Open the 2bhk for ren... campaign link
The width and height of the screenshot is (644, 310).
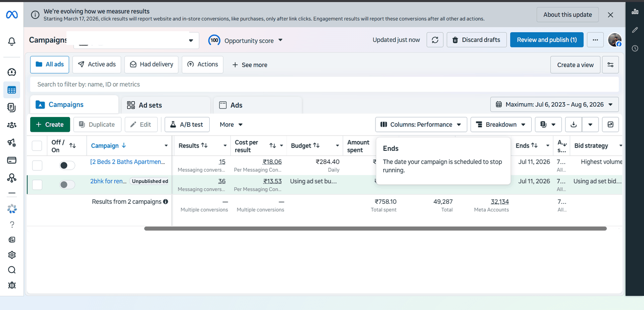point(108,181)
